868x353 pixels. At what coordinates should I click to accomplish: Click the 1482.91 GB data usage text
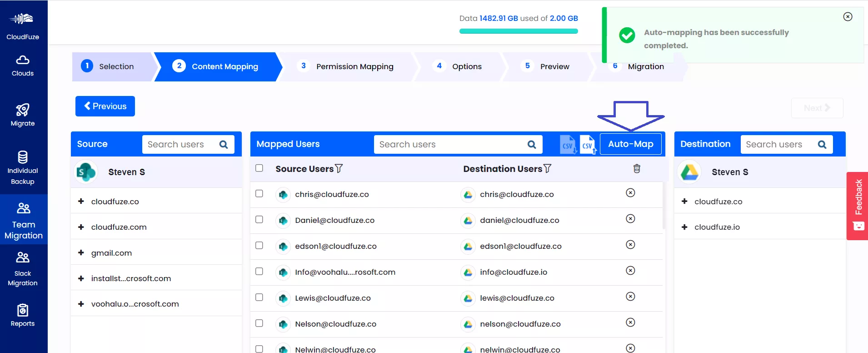tap(499, 18)
